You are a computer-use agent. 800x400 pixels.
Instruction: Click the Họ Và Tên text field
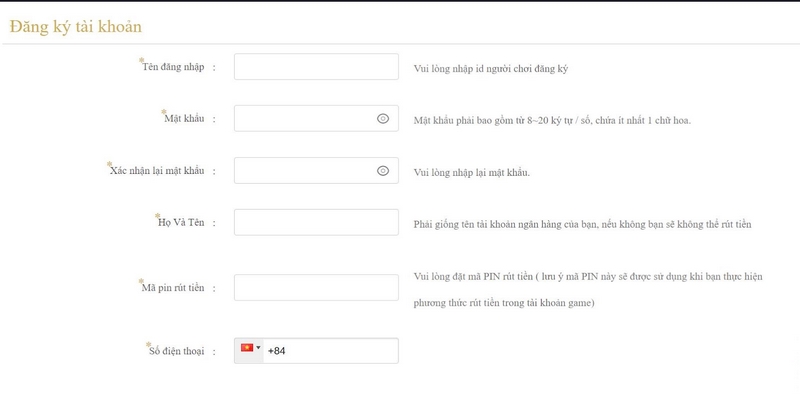[315, 222]
